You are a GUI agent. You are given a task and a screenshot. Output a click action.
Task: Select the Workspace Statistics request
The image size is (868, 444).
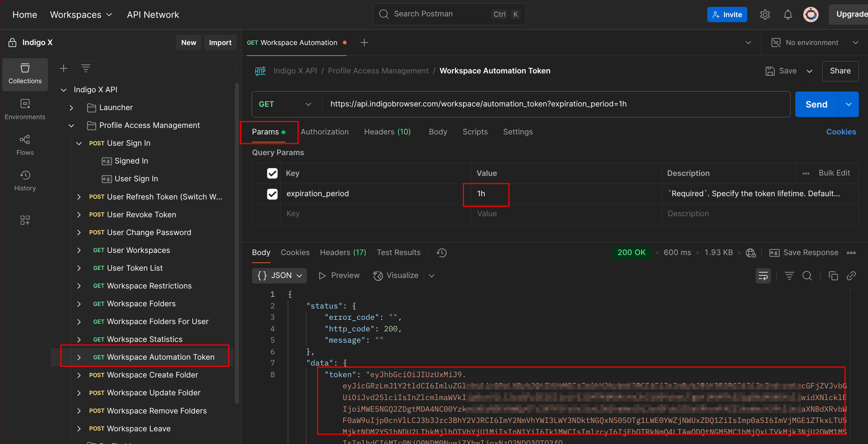[145, 339]
